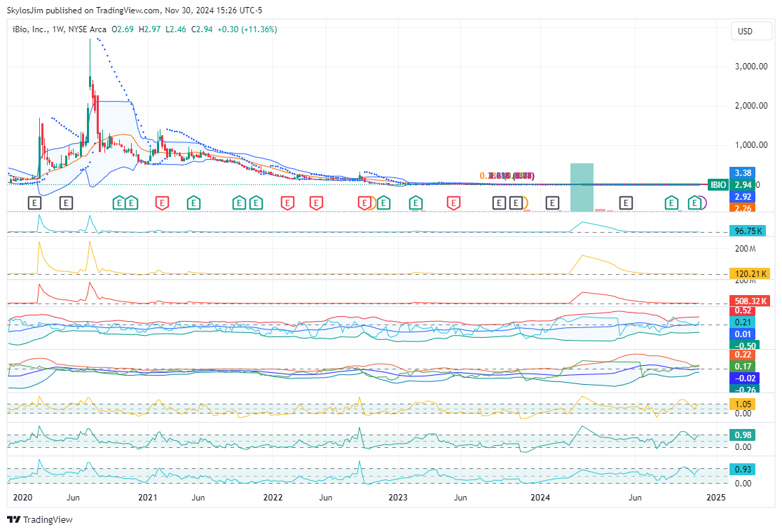Click the 96.75K indicator value label
This screenshot has height=532, width=782.
click(748, 231)
